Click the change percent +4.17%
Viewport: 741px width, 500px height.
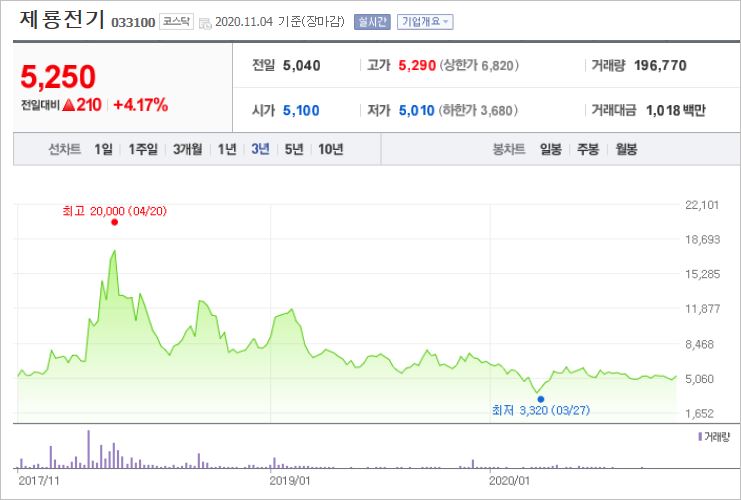click(x=141, y=105)
